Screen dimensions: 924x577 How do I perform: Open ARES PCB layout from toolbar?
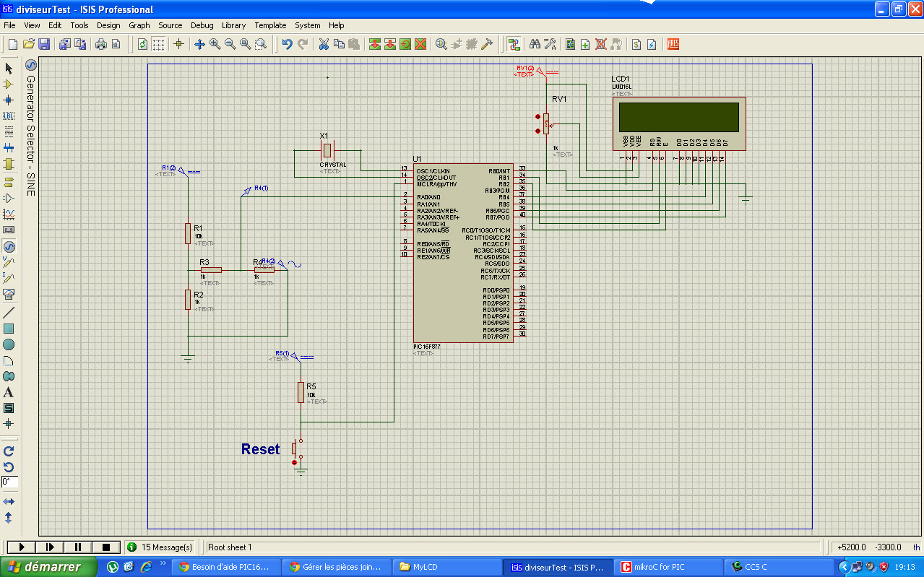coord(673,44)
